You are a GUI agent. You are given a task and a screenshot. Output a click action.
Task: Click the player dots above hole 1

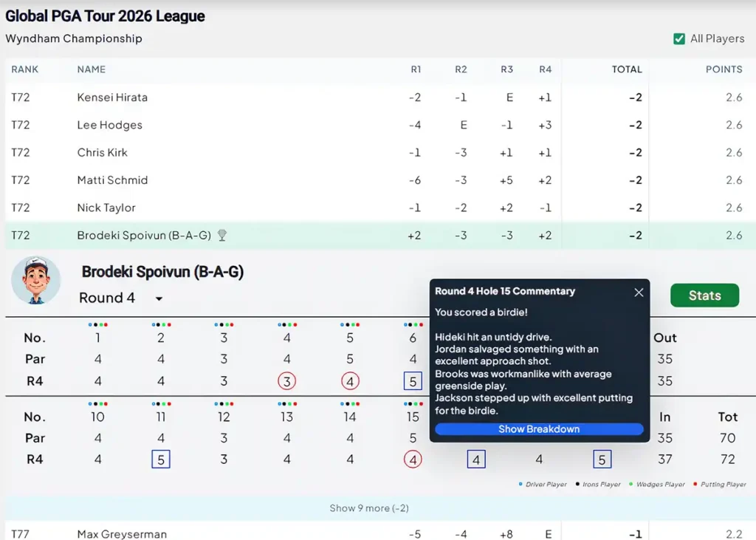pos(98,325)
